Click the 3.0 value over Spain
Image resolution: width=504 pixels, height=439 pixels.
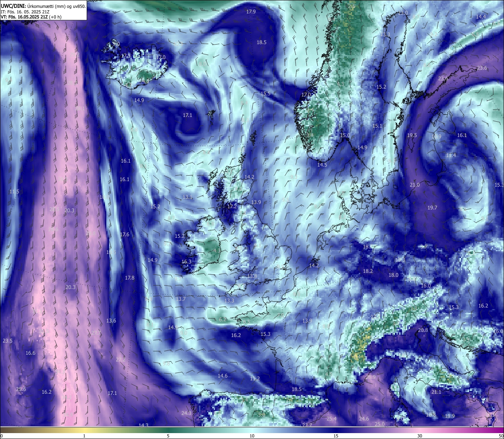coord(261,415)
